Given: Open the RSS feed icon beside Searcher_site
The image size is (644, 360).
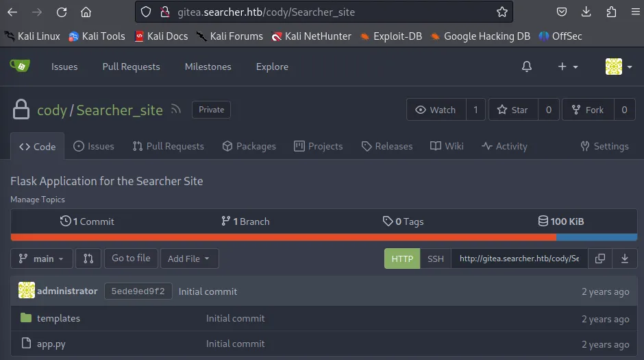Looking at the screenshot, I should coord(176,109).
